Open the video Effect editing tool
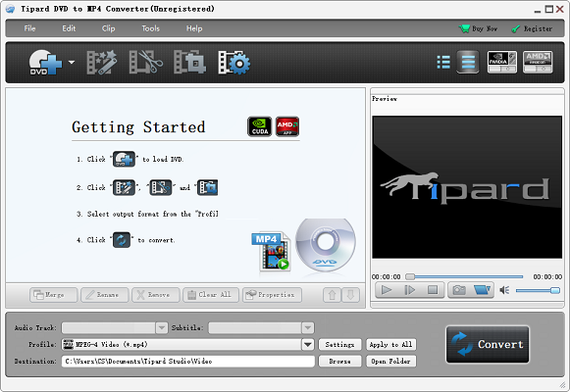570x392 pixels. (102, 63)
